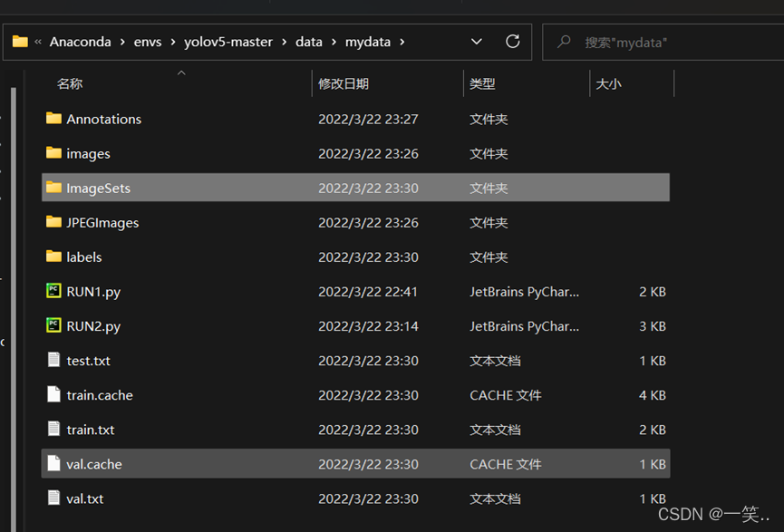Click the 文本文档 type of test.txt
Screen dimensions: 784x532
tap(495, 361)
